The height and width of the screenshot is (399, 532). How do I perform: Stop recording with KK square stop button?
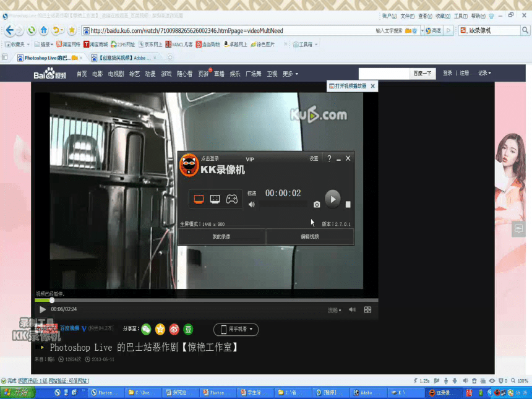[x=348, y=204]
